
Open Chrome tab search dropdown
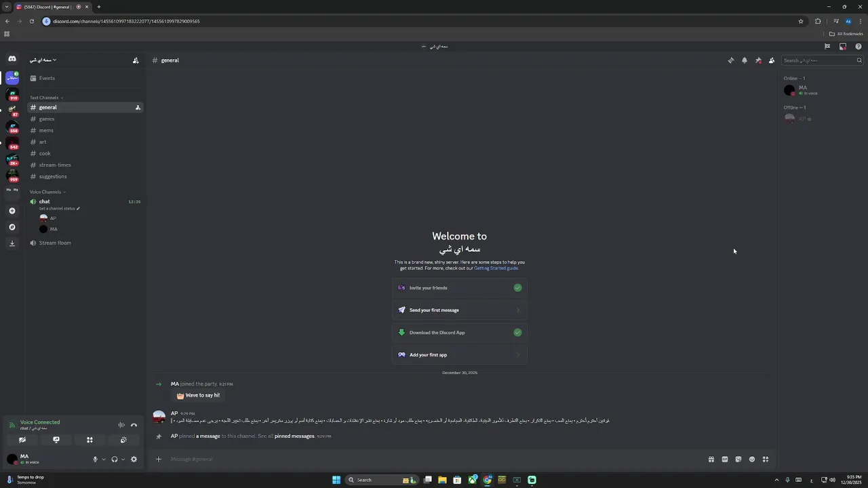7,7
